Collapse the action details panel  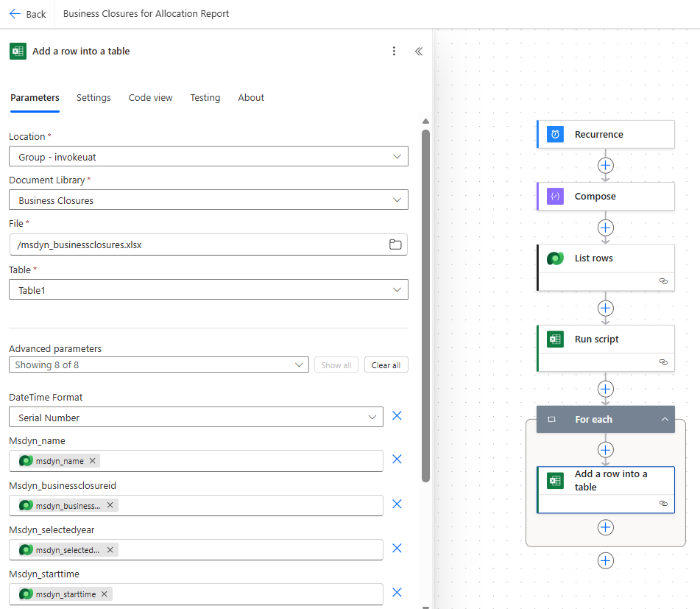coord(418,52)
